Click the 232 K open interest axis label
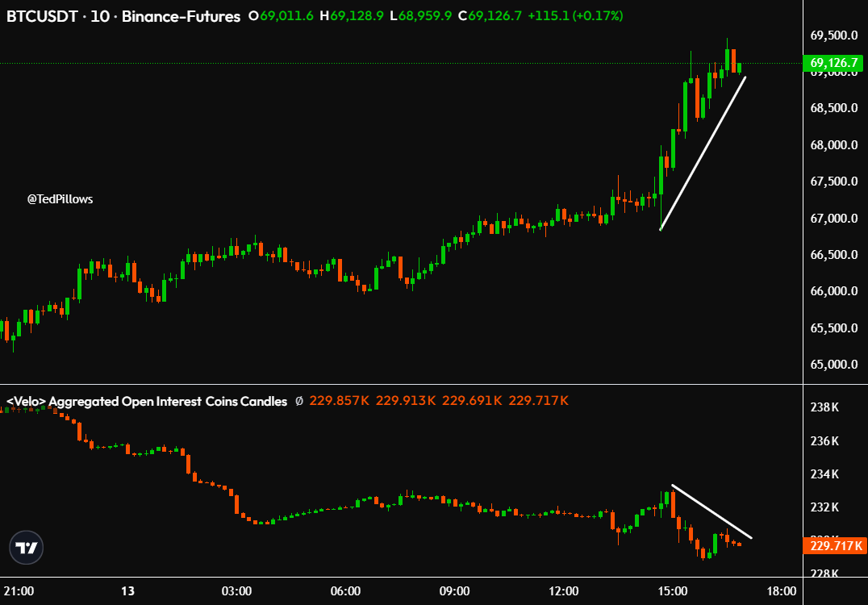 click(x=824, y=507)
